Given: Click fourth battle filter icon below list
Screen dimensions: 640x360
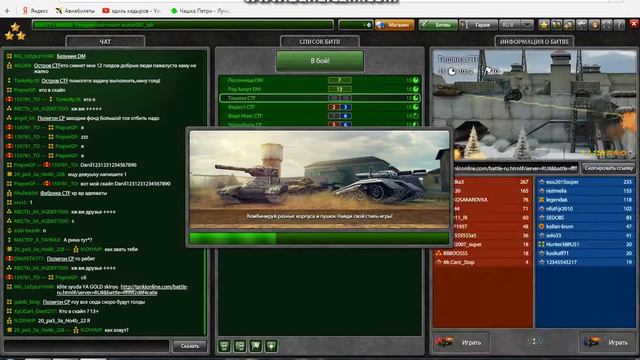Looking at the screenshot, I should pyautogui.click(x=271, y=346).
